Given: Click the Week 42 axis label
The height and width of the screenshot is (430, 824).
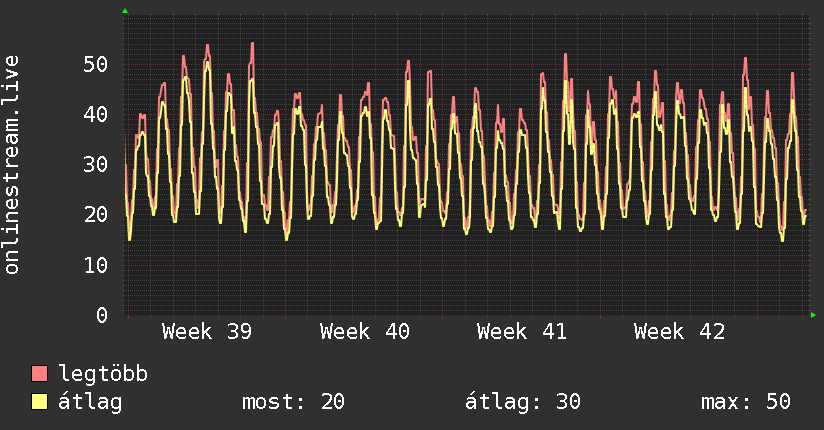Looking at the screenshot, I should [679, 332].
